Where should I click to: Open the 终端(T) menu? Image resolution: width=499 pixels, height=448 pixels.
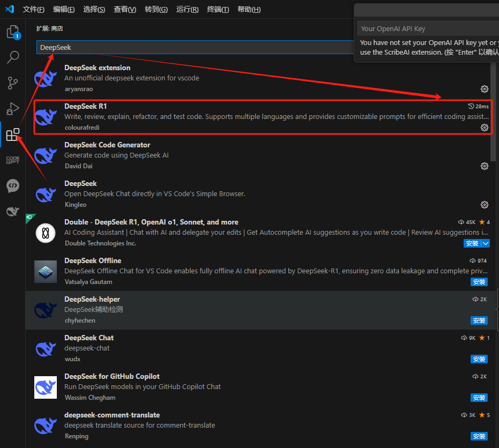[x=218, y=9]
